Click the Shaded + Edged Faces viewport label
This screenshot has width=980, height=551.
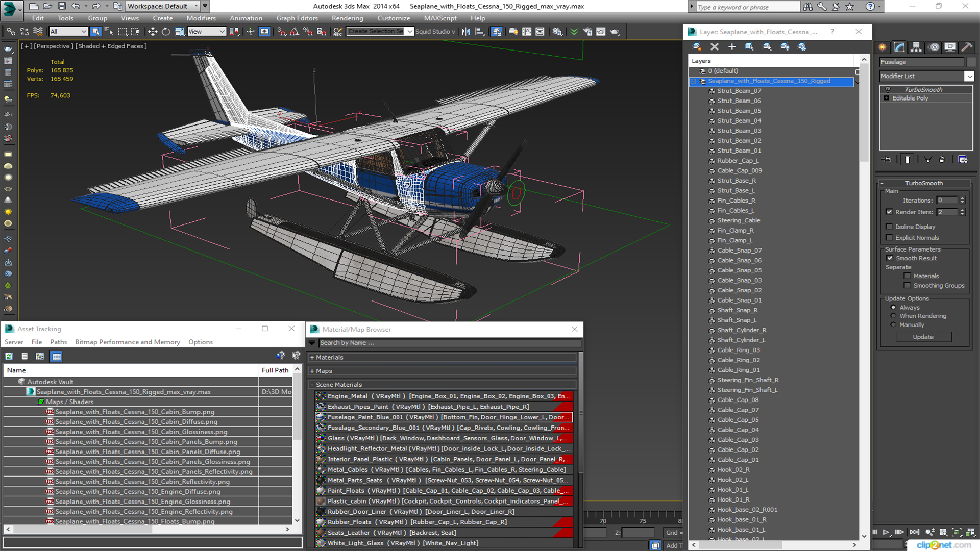(111, 46)
